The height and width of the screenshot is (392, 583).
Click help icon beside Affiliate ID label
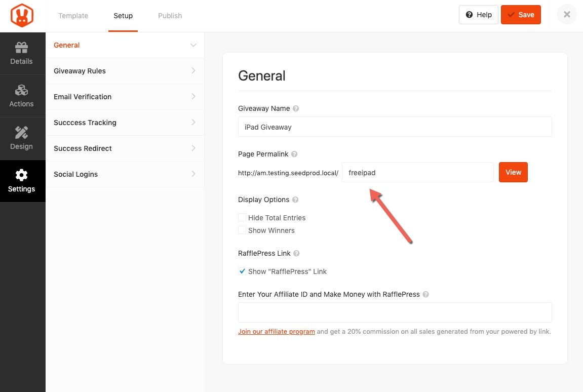[425, 294]
